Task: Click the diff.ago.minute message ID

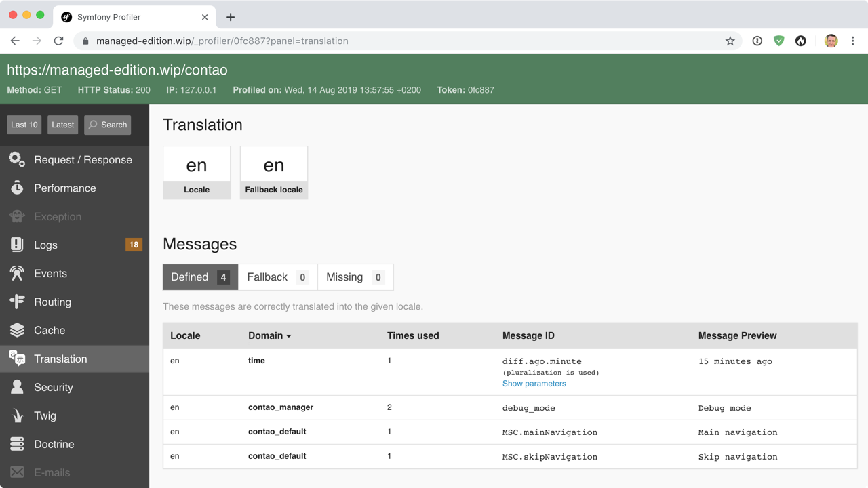Action: pyautogui.click(x=542, y=361)
